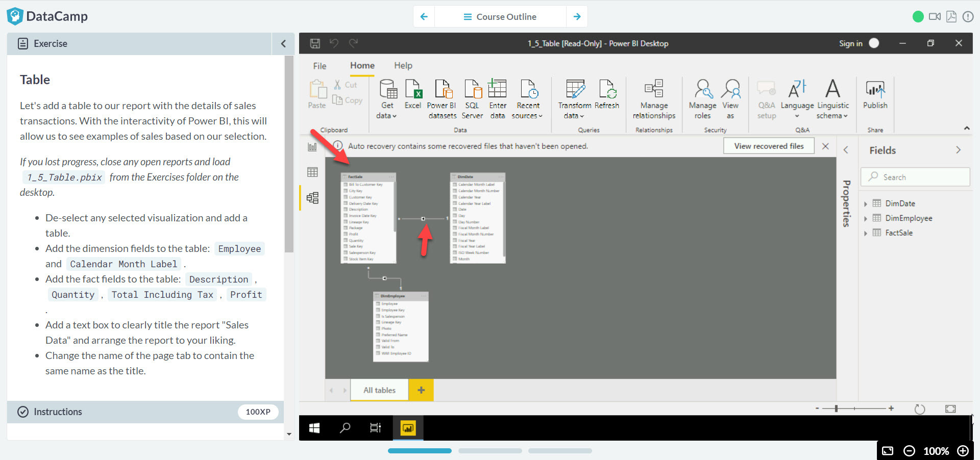Dismiss the auto recovery notification
980x460 pixels.
[x=825, y=146]
